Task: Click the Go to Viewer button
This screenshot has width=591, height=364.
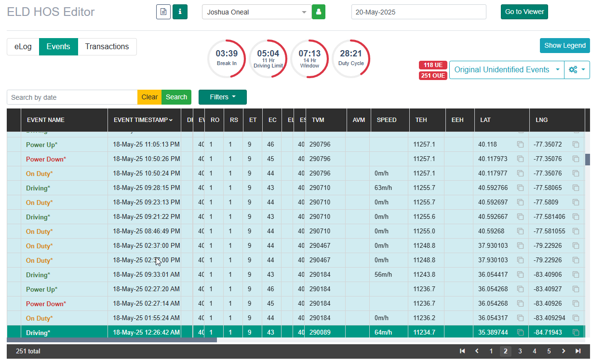Action: pyautogui.click(x=524, y=12)
